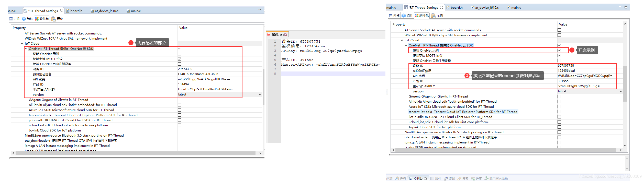Viewport: 644px width, 181px height.
Task: Uncheck OneNet SDK checkbox in left window
Action: click(x=180, y=49)
